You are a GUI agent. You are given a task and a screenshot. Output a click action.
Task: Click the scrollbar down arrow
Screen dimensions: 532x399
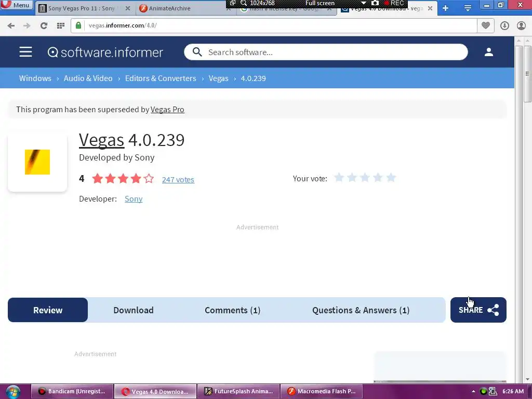(x=527, y=379)
